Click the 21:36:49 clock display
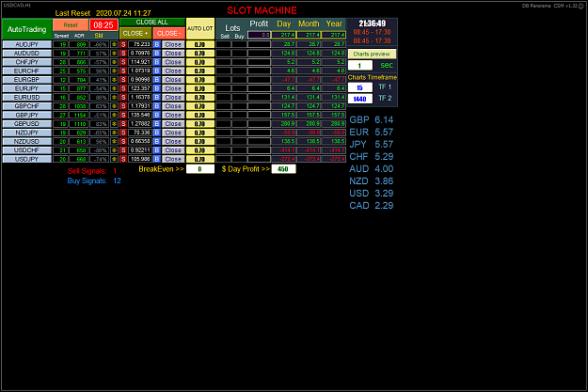This screenshot has width=588, height=392. [372, 24]
